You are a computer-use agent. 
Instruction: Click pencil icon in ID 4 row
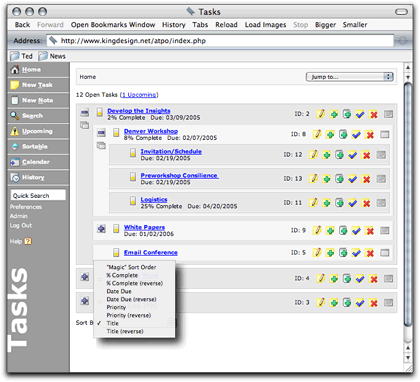[321, 278]
